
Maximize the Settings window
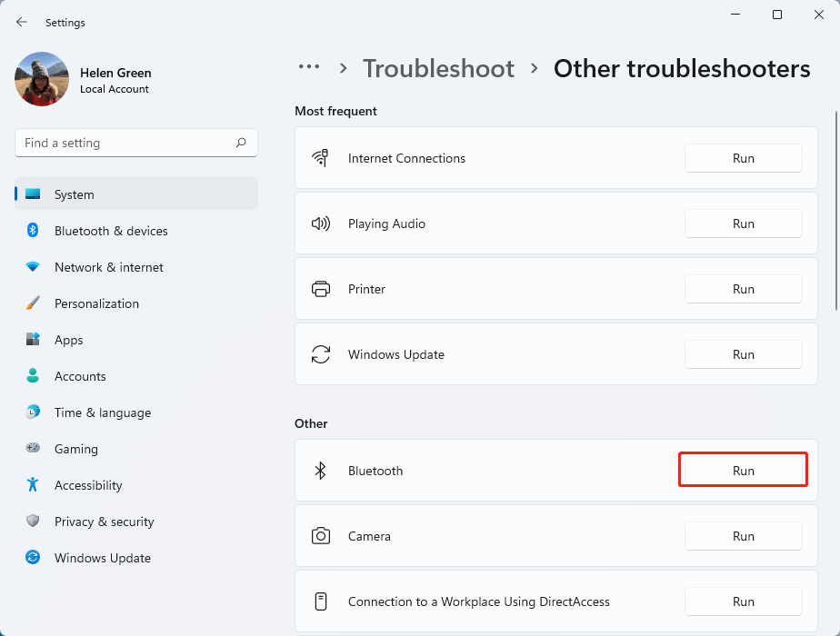(x=776, y=15)
